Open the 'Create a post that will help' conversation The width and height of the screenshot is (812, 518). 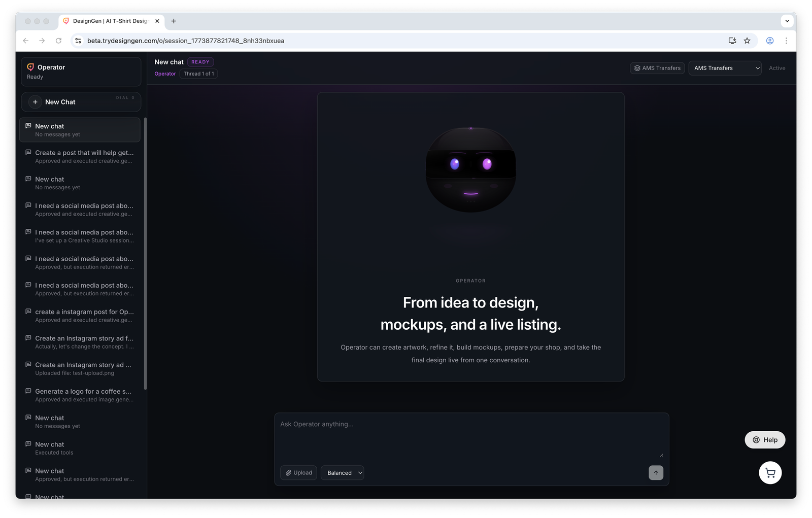[x=81, y=156]
